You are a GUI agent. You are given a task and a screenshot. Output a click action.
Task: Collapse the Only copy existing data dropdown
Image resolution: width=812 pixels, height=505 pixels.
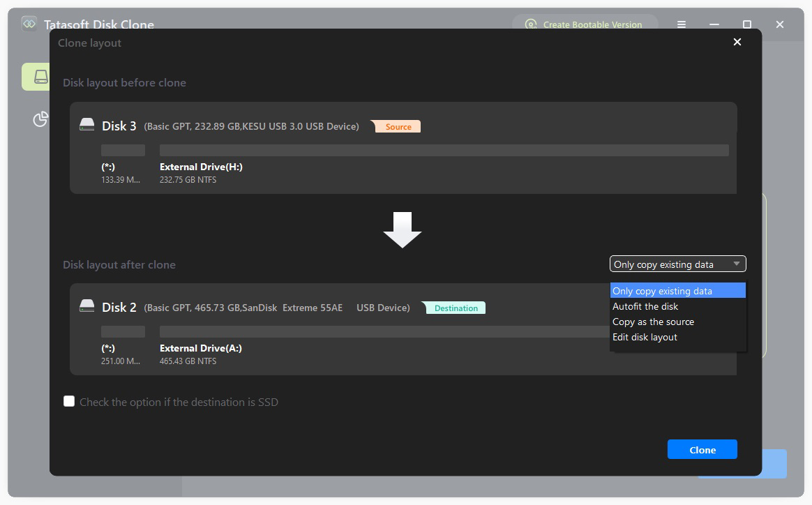click(737, 264)
